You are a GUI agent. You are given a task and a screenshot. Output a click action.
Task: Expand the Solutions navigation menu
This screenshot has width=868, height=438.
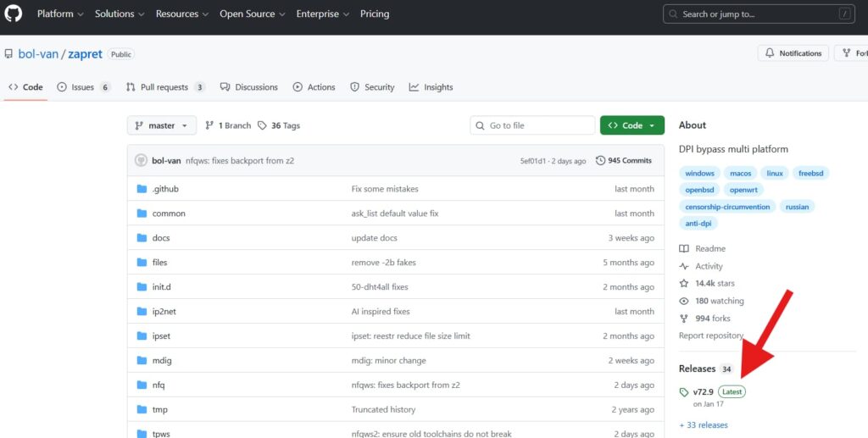click(x=120, y=14)
